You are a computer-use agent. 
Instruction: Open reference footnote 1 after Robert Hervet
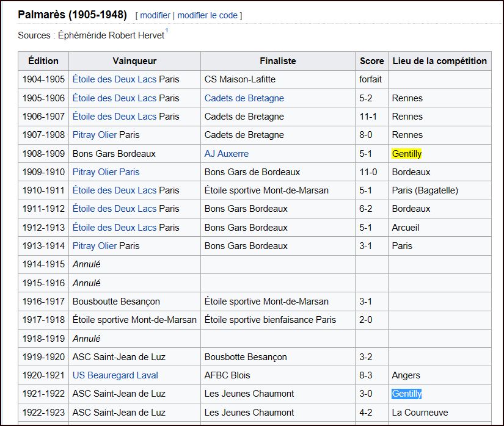[x=167, y=31]
